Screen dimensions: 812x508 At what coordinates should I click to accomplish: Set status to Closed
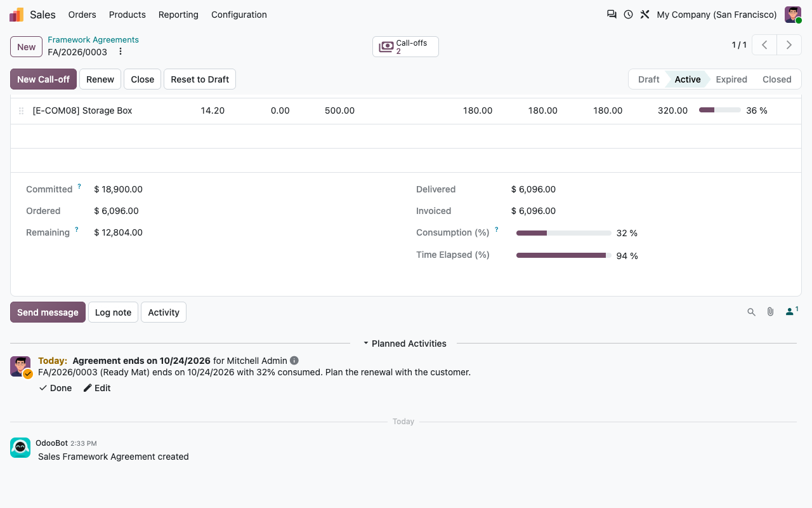coord(777,79)
